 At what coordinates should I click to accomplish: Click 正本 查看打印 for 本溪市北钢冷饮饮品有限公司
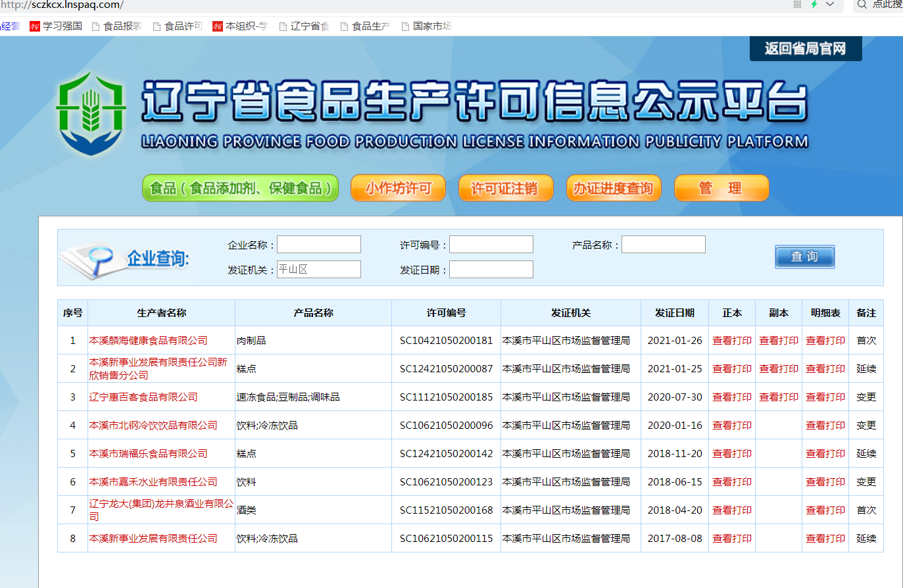[x=732, y=426]
